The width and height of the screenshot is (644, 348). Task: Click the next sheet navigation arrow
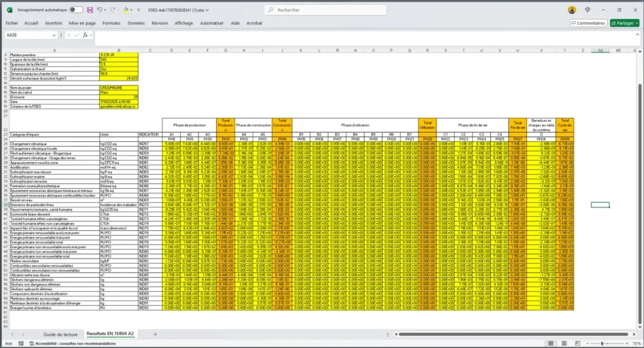pyautogui.click(x=23, y=334)
